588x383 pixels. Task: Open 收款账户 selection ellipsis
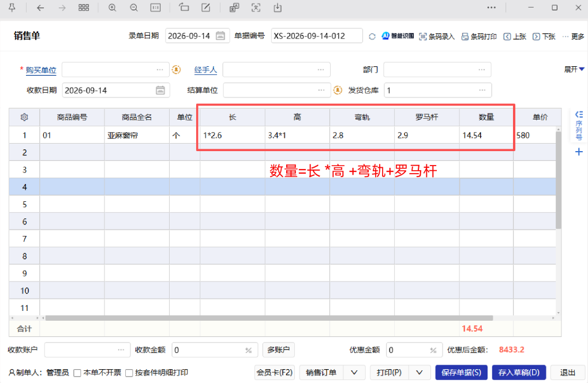121,350
